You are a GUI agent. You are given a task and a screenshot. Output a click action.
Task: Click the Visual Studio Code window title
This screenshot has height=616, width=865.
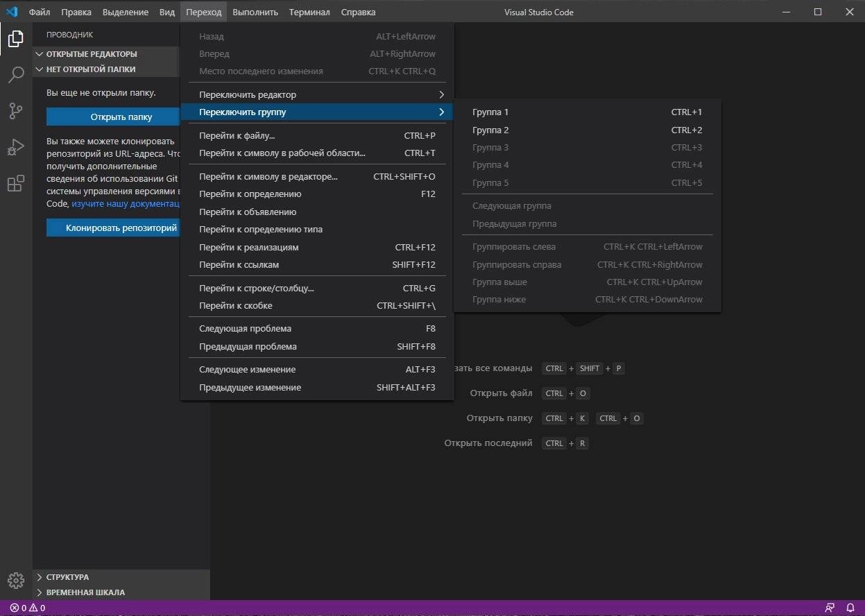539,12
